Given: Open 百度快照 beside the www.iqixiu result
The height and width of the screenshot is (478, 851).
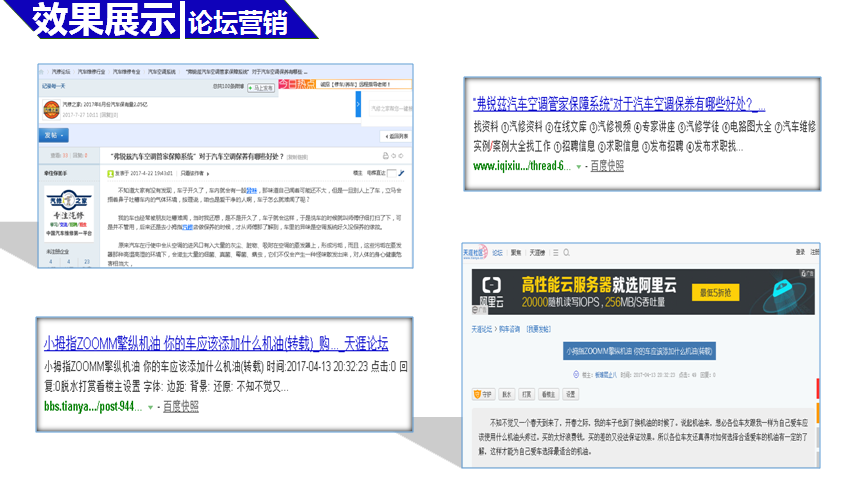Looking at the screenshot, I should [607, 166].
